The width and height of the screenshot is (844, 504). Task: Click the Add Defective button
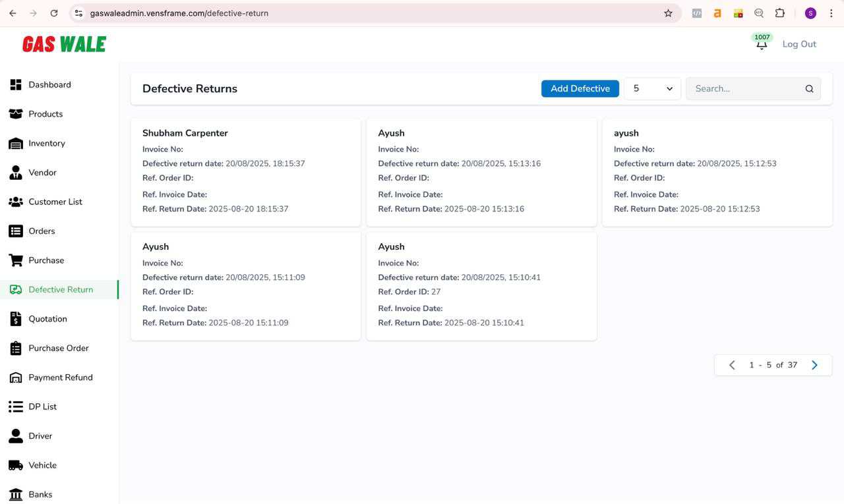[x=580, y=89]
